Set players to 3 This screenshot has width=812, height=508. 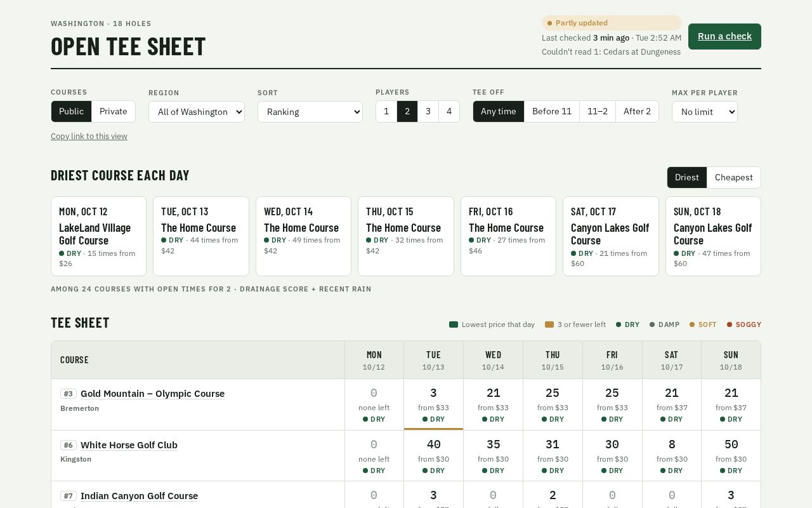coord(428,111)
